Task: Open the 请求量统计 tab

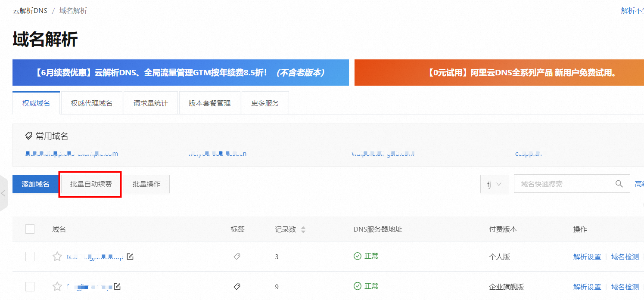Action: (x=151, y=103)
